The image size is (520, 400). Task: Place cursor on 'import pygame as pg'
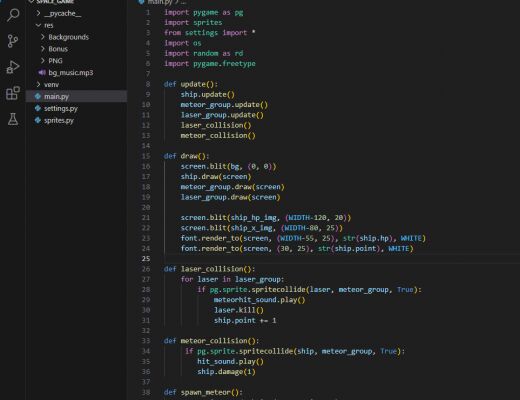204,12
